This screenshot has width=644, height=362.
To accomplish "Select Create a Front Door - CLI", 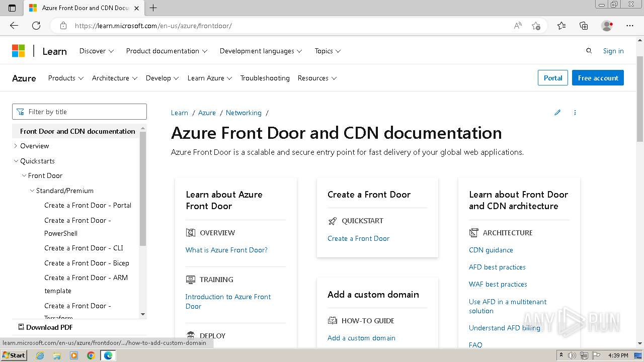I will click(84, 248).
